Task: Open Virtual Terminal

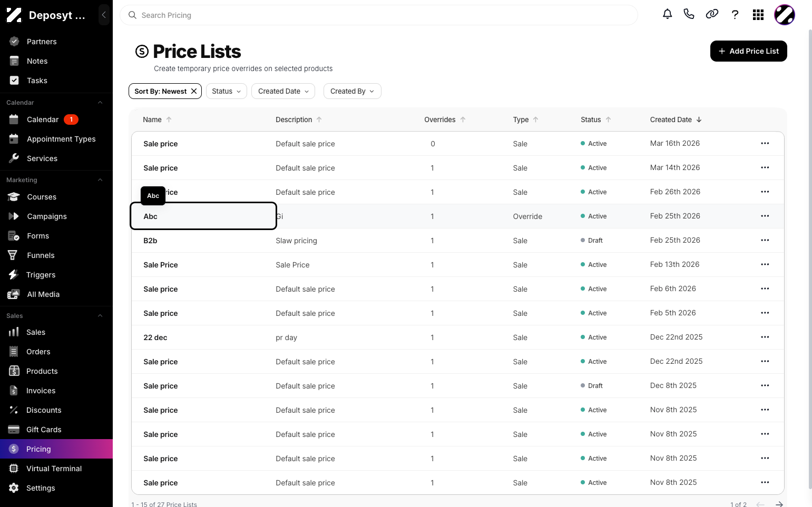Action: [x=56, y=469]
